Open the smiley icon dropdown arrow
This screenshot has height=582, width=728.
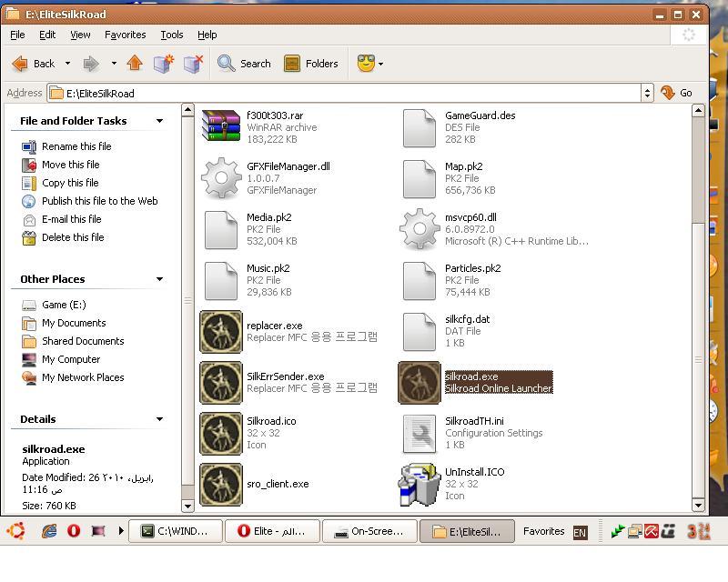(x=381, y=64)
